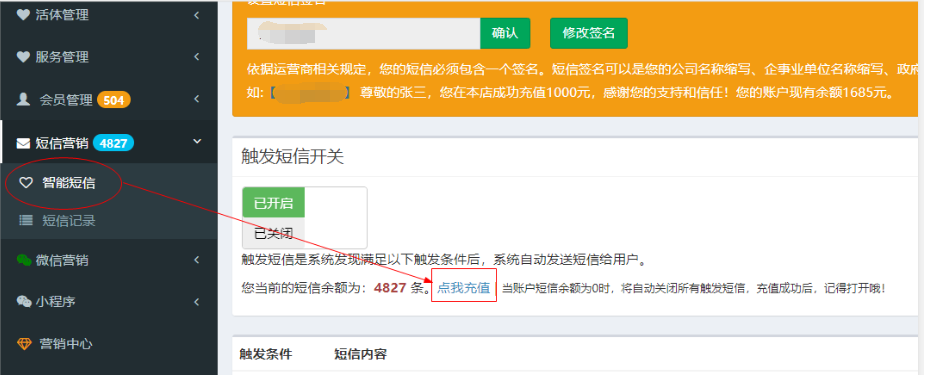Expand the 小程序 menu chevron

[x=196, y=302]
